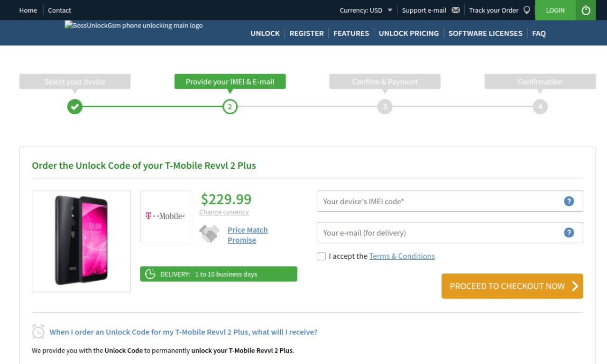Click the alarm clock icon beside FAQ question

pyautogui.click(x=38, y=332)
